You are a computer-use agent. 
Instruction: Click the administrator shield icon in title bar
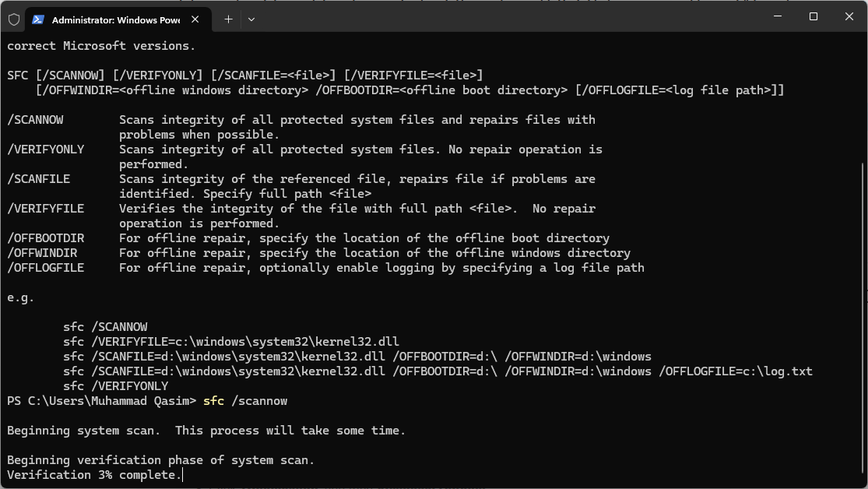click(x=13, y=19)
